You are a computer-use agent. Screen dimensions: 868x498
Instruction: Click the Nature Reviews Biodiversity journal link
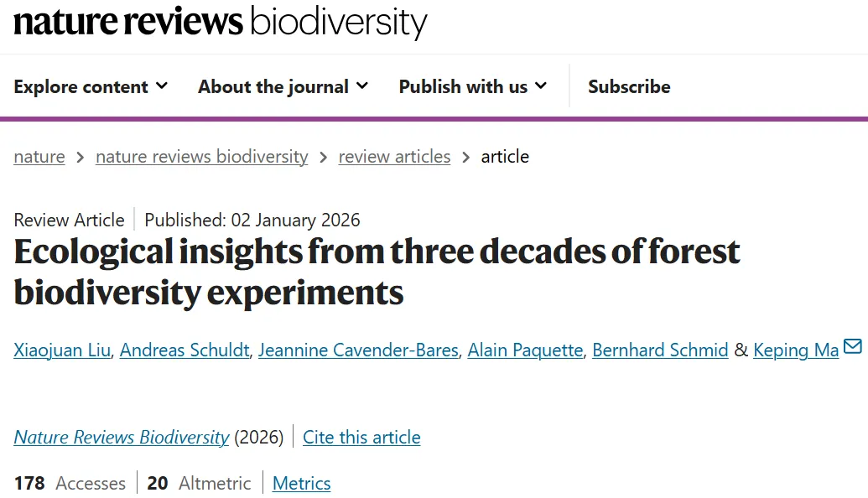pyautogui.click(x=122, y=438)
